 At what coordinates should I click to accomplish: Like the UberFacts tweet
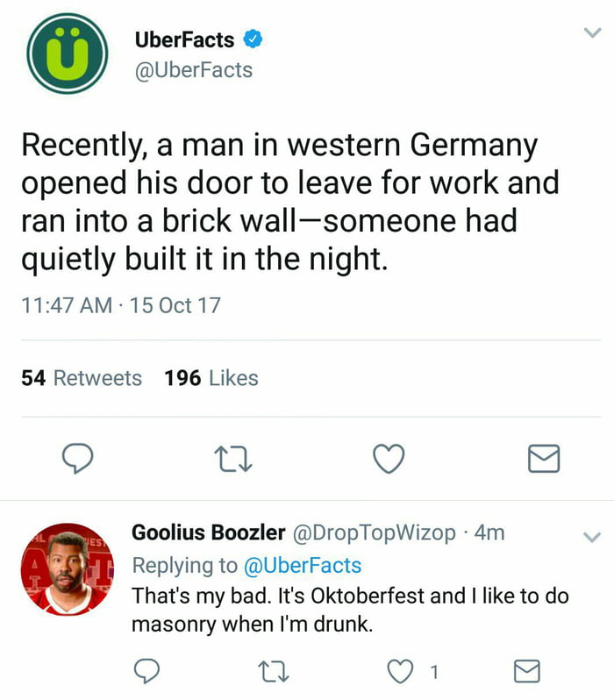[x=389, y=458]
